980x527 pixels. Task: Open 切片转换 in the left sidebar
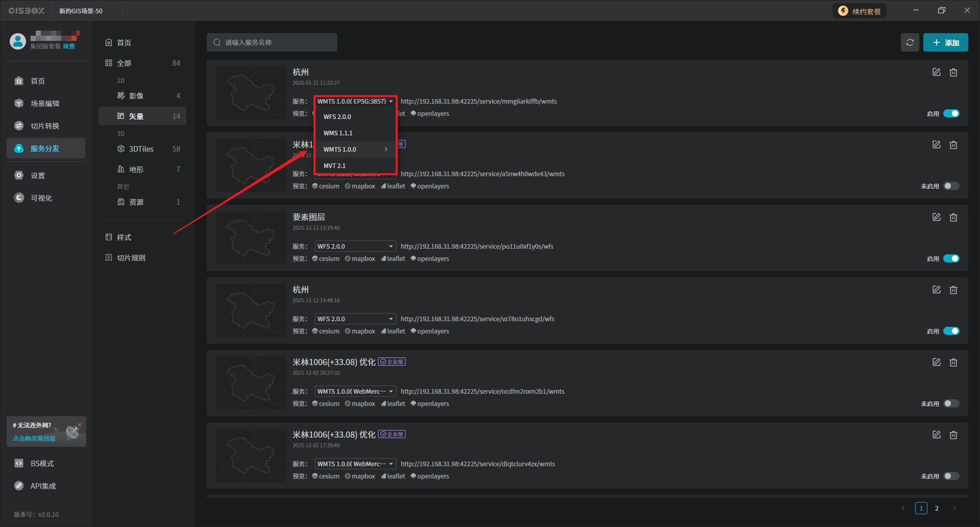pos(45,126)
